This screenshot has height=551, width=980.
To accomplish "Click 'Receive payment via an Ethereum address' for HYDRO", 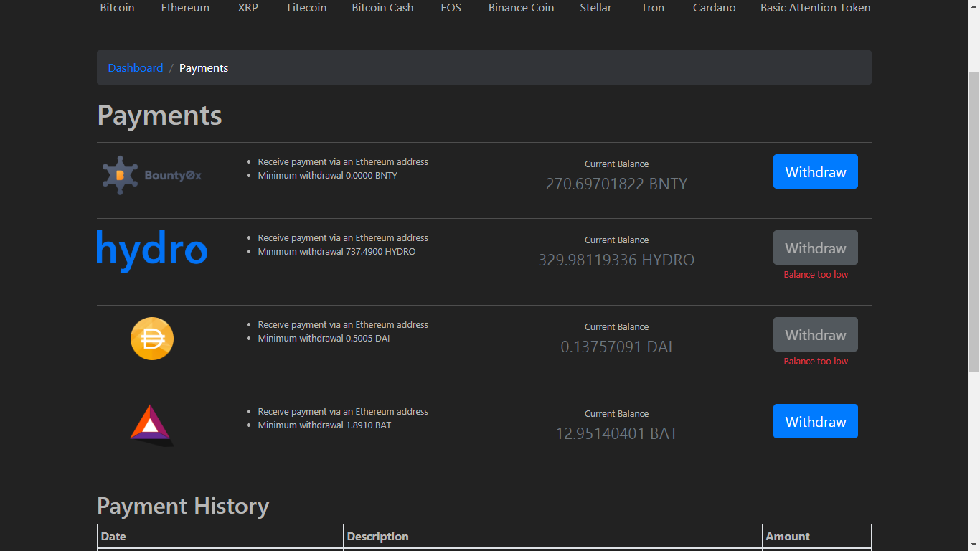I will (343, 238).
